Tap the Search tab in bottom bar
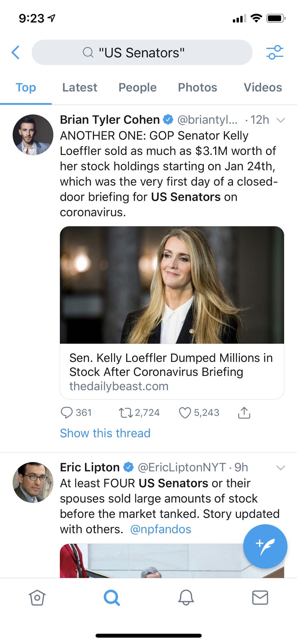Viewport: 297px width, 644px height. [x=112, y=597]
